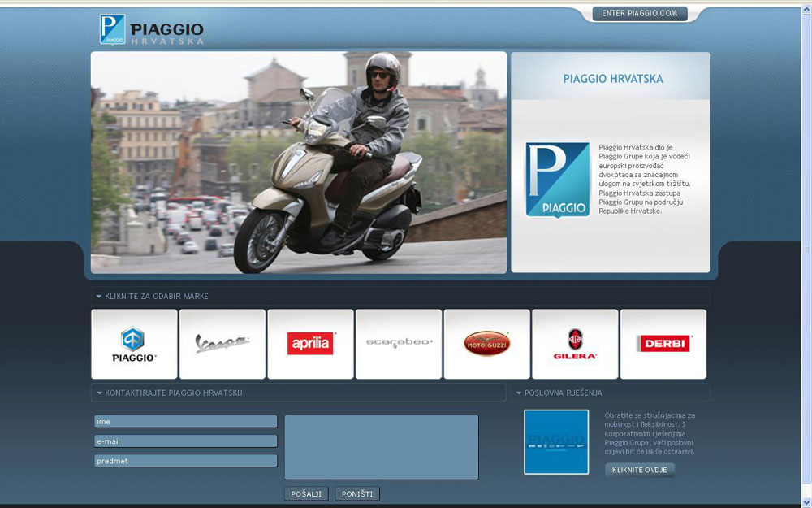Click the large Piaggio logo in info panel
Image resolution: width=812 pixels, height=508 pixels.
coord(558,180)
